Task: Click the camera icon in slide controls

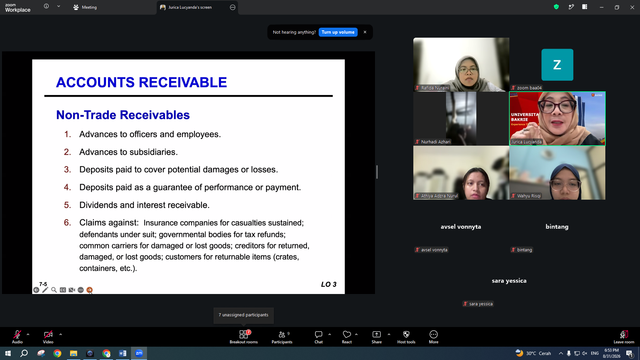Action: tap(71, 290)
